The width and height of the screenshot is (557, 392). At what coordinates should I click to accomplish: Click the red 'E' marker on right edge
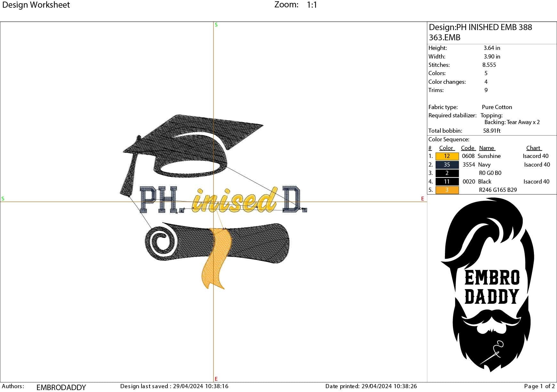(423, 199)
